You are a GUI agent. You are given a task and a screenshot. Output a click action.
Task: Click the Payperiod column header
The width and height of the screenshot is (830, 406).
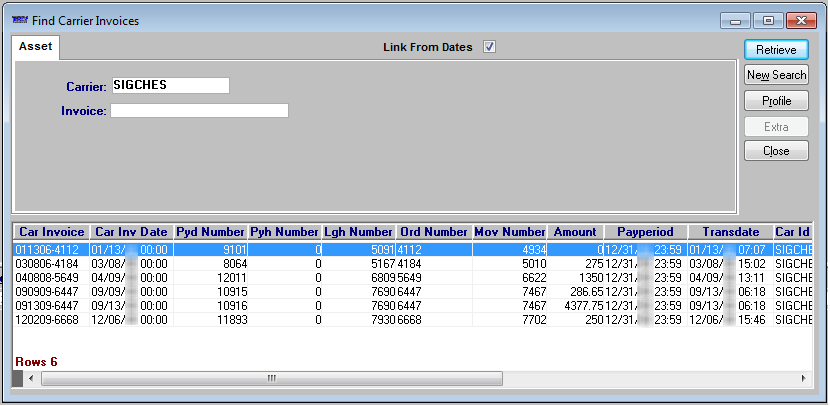pyautogui.click(x=644, y=232)
